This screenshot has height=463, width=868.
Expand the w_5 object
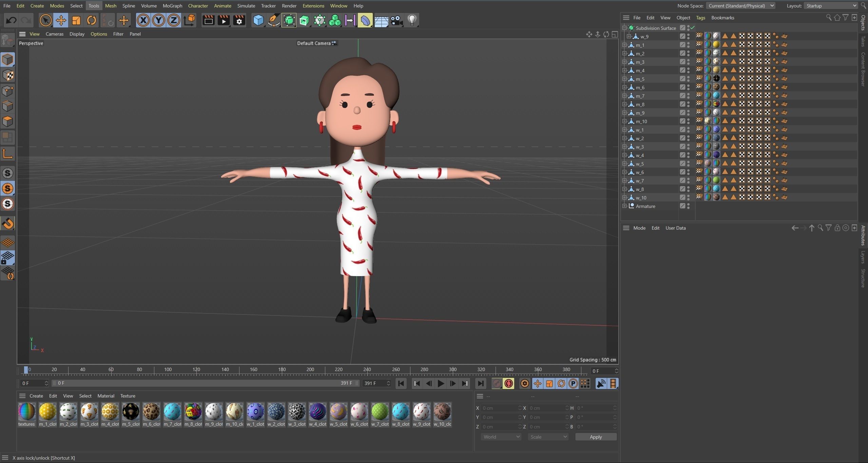tap(624, 163)
